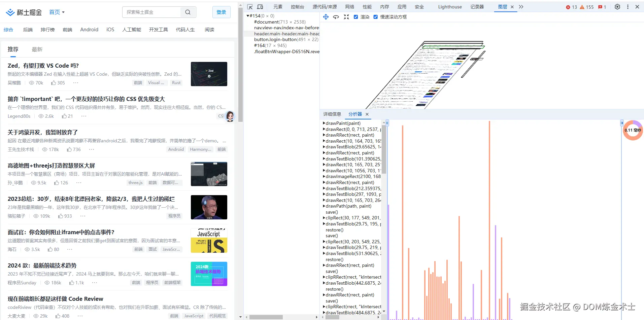Toggle the device toolbar icon in DevTools
Screen dimensions: 644x320
point(260,7)
